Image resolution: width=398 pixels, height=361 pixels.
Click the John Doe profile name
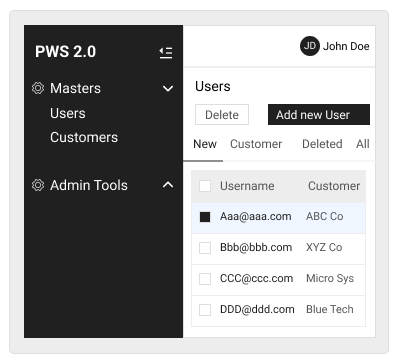346,46
